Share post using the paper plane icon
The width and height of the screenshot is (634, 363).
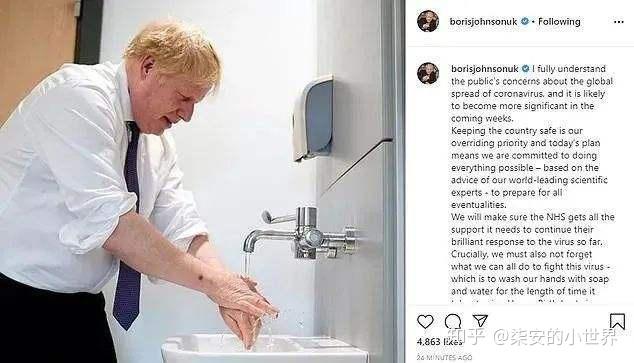[480, 321]
